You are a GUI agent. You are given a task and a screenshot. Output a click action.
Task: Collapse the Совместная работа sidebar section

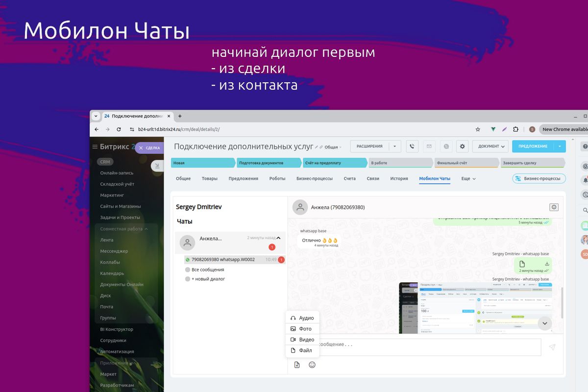124,229
